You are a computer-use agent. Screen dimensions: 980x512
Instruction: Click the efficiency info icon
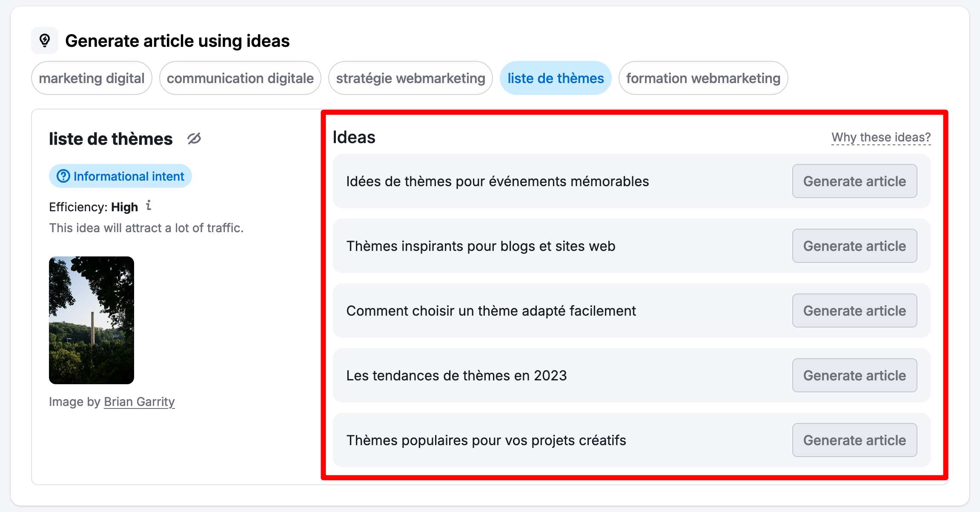(x=149, y=205)
